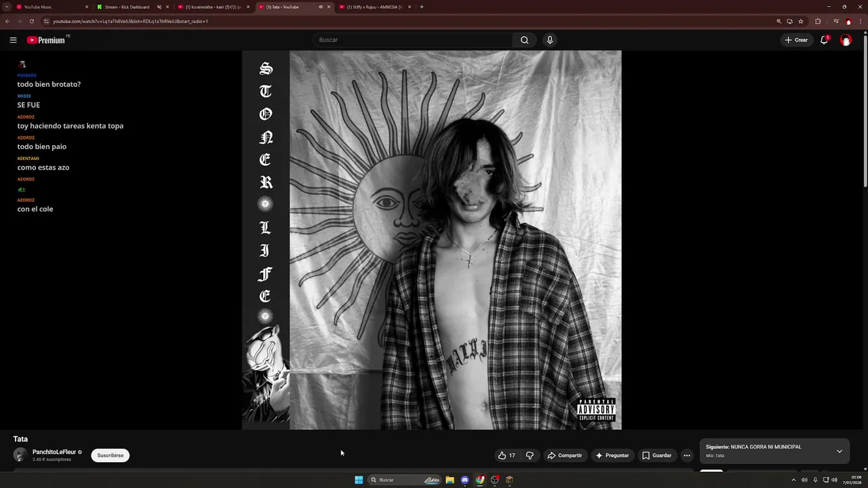868x488 pixels.
Task: Close the YouTube Music tab
Action: pos(87,7)
